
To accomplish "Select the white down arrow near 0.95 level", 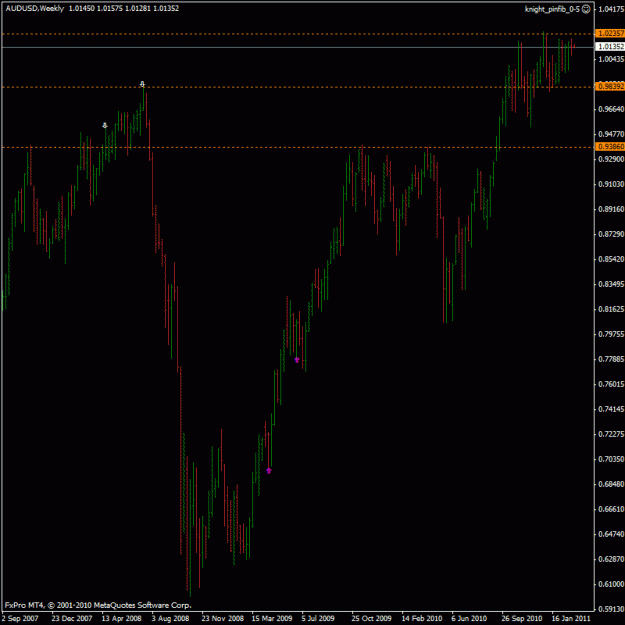I will coord(105,126).
